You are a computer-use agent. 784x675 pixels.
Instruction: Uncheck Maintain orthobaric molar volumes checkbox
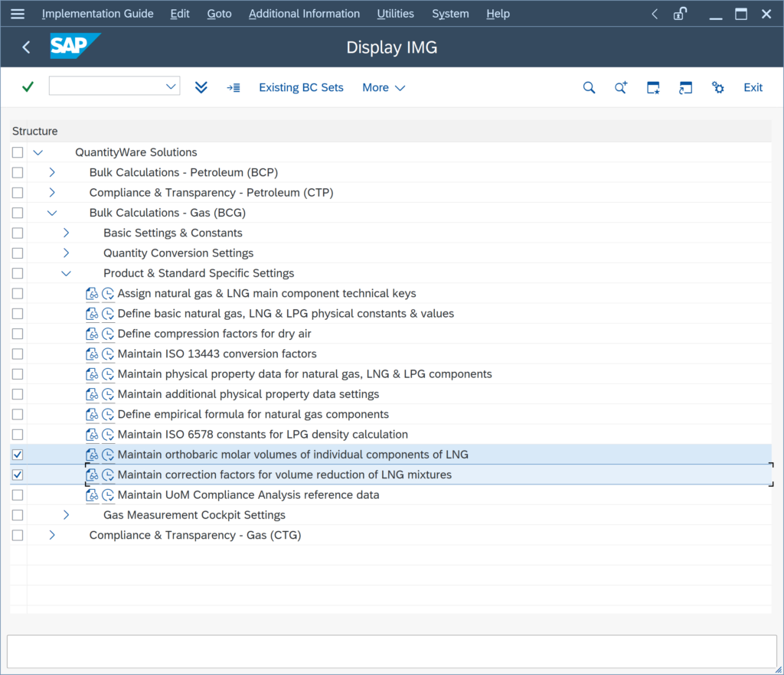pyautogui.click(x=18, y=455)
